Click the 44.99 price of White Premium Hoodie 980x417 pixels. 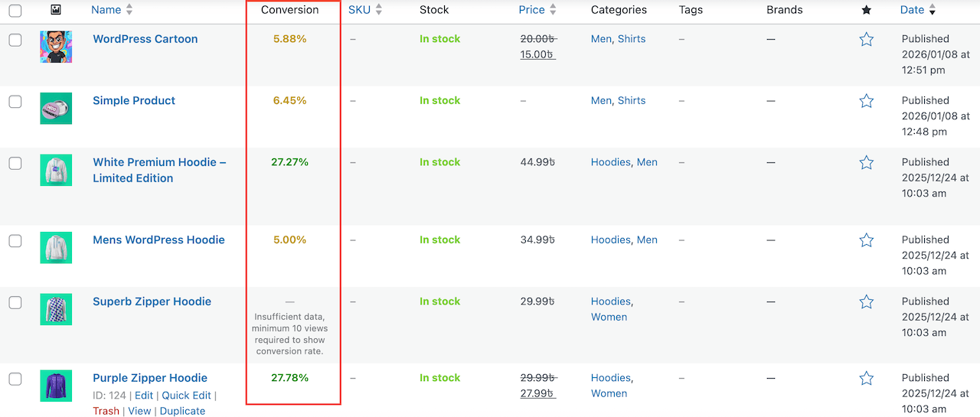click(537, 162)
